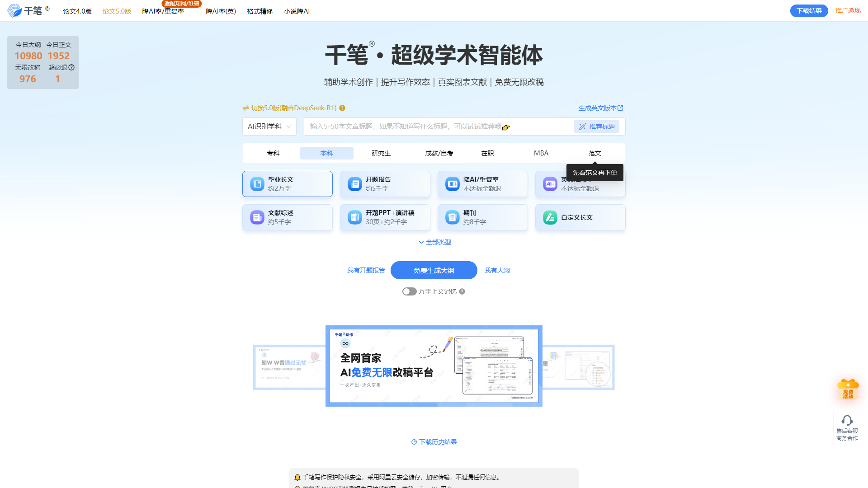The width and height of the screenshot is (868, 488).
Task: Select the 毕业长文 card icon
Action: point(257,183)
